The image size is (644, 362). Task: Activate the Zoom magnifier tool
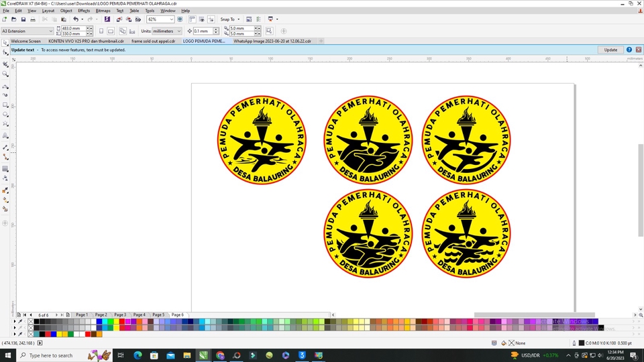(5, 74)
